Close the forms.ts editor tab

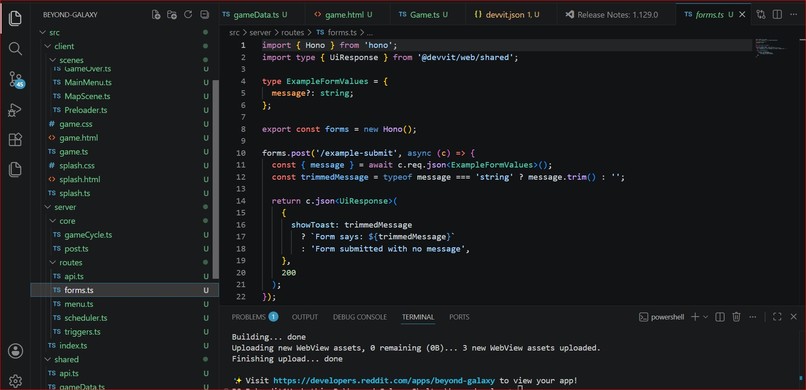click(x=742, y=15)
